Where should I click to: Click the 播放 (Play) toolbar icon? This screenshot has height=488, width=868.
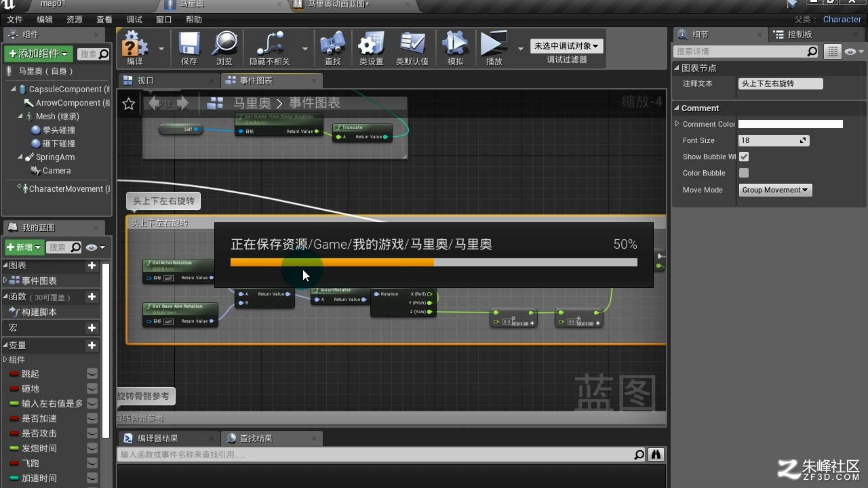pyautogui.click(x=494, y=44)
